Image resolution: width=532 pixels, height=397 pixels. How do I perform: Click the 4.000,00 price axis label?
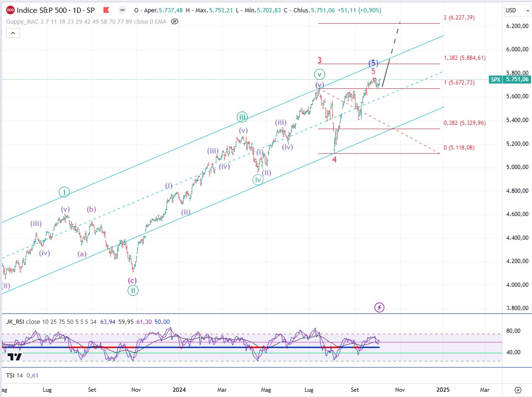point(517,285)
